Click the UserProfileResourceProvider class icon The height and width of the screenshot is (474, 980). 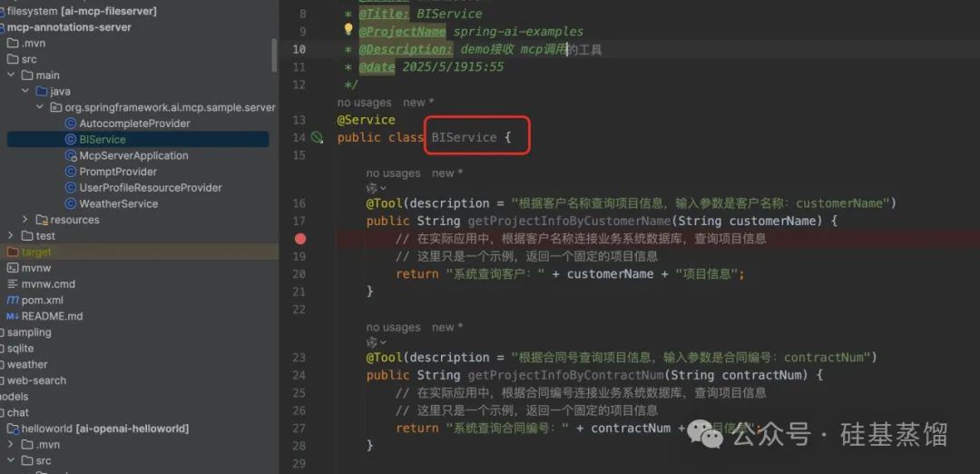[71, 188]
